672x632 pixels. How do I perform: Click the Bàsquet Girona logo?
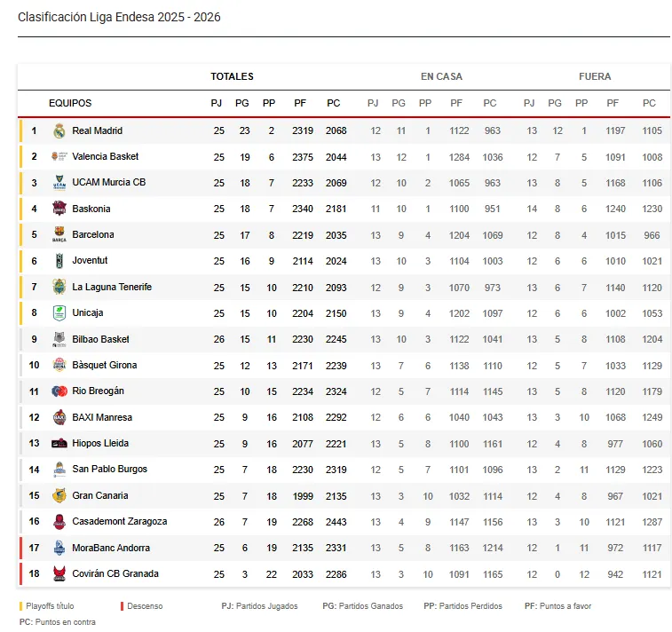coord(59,365)
